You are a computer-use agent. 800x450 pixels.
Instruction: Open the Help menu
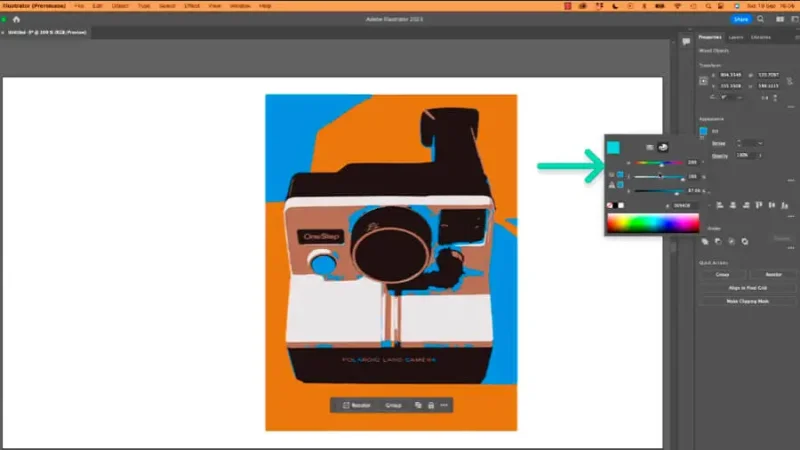click(x=265, y=6)
